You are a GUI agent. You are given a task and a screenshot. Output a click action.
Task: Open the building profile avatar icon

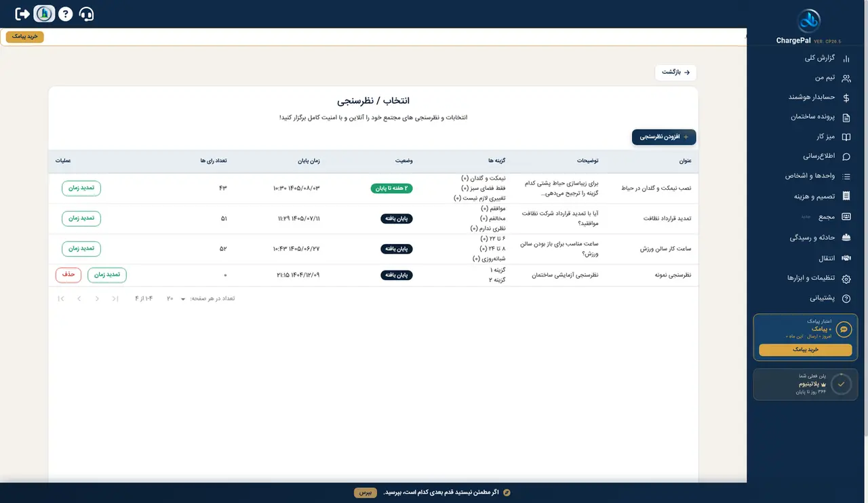pyautogui.click(x=44, y=14)
